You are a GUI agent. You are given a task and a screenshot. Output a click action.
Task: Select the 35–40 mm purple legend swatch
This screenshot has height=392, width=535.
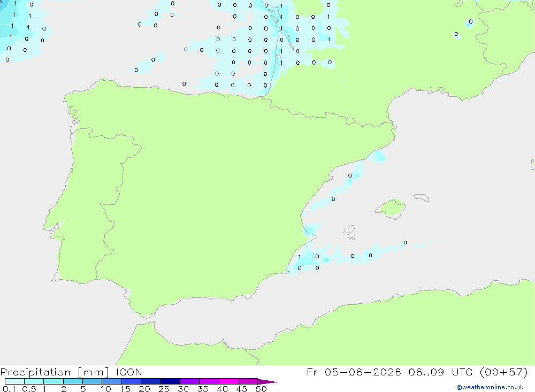tap(209, 381)
